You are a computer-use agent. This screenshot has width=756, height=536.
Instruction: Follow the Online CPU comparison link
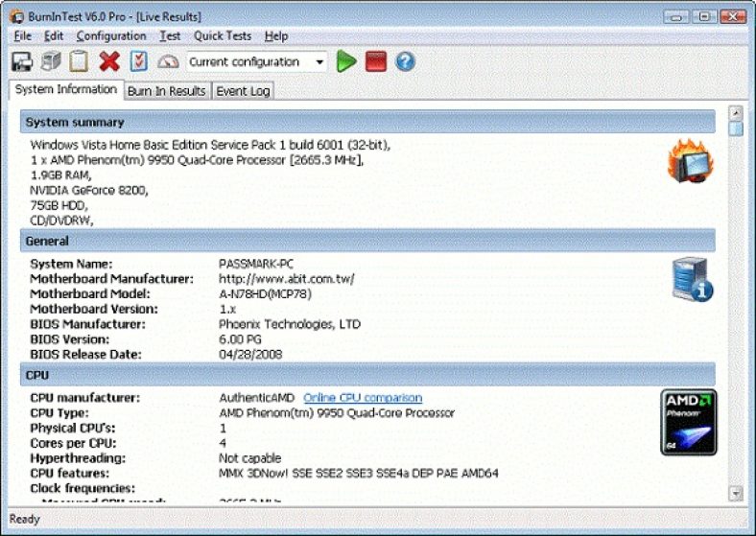pos(363,398)
